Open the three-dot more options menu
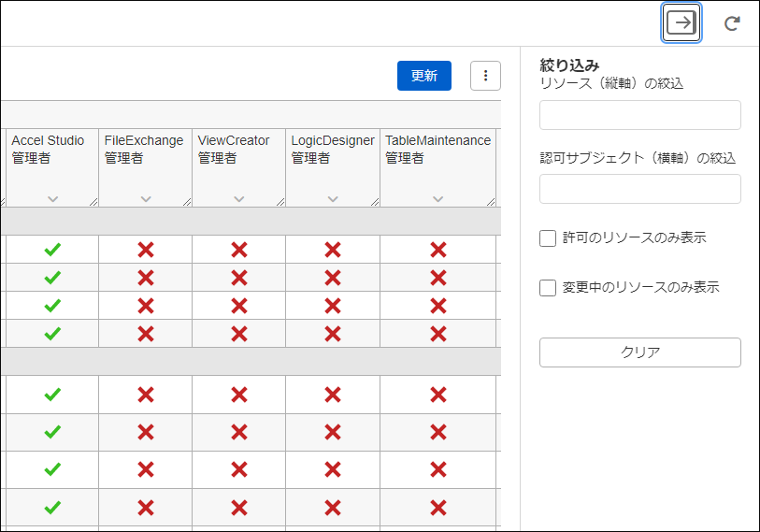 (485, 76)
